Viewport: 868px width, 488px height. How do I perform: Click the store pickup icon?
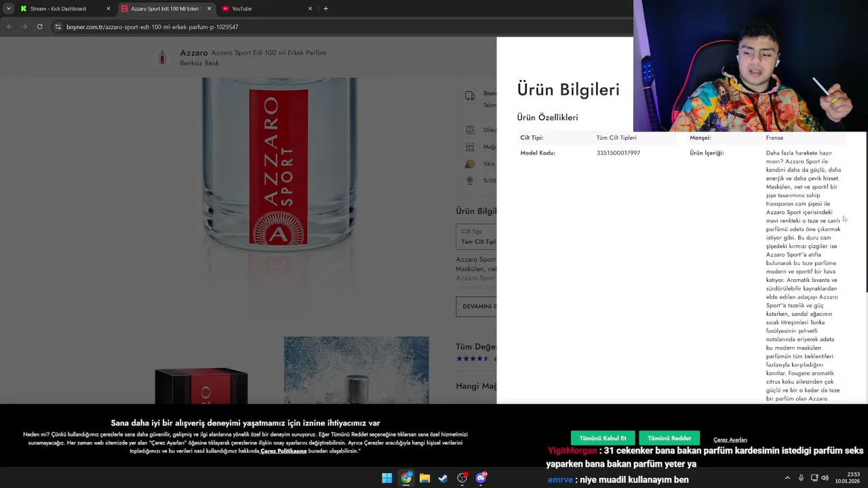click(x=470, y=146)
